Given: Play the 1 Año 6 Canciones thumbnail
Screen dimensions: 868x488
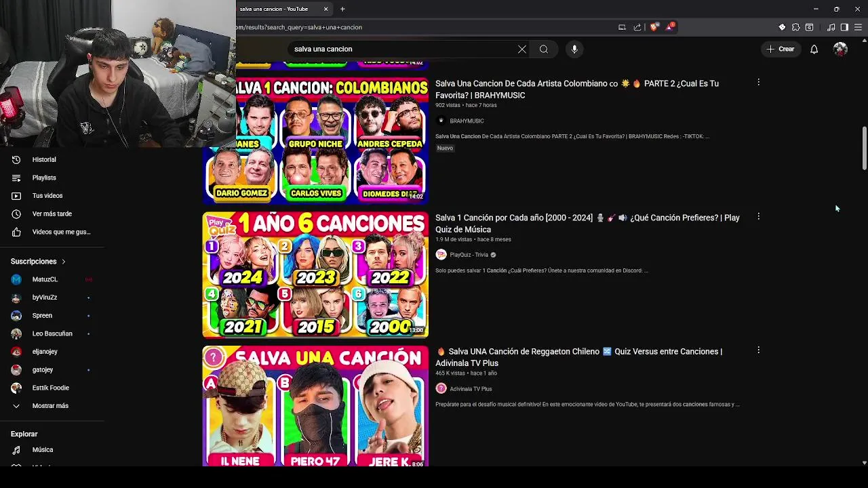Looking at the screenshot, I should [x=315, y=274].
